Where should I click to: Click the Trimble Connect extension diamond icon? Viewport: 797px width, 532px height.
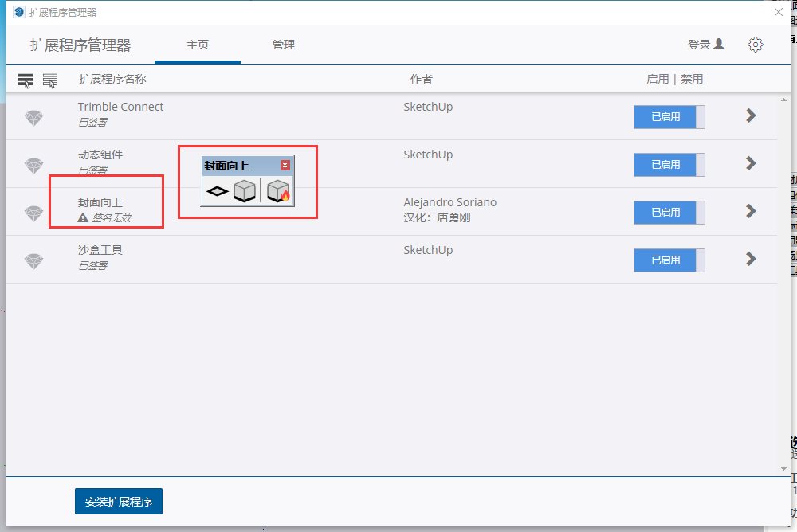tap(32, 115)
